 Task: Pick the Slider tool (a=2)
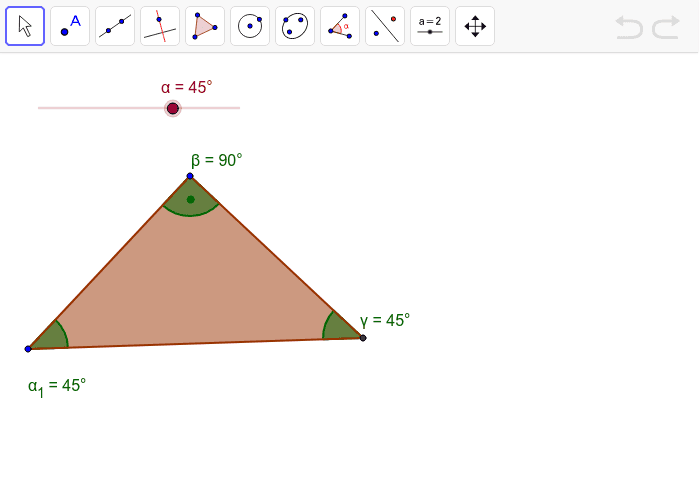(x=430, y=26)
